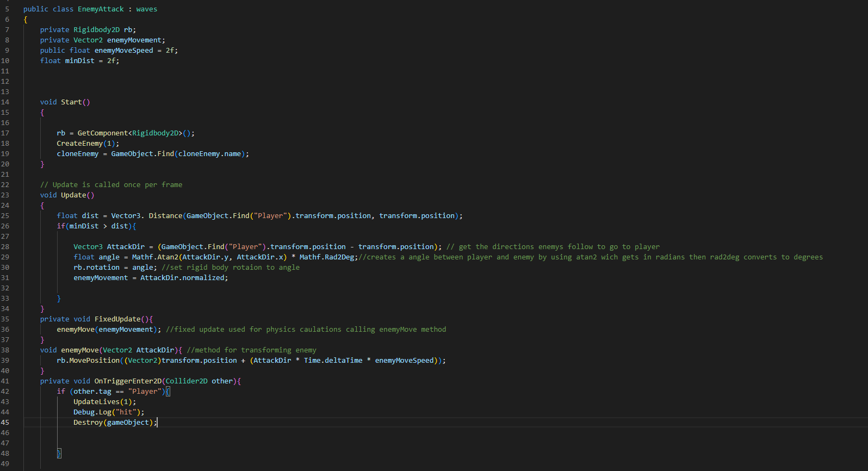Click the minDist declaration on line 10
The image size is (868, 471).
80,61
